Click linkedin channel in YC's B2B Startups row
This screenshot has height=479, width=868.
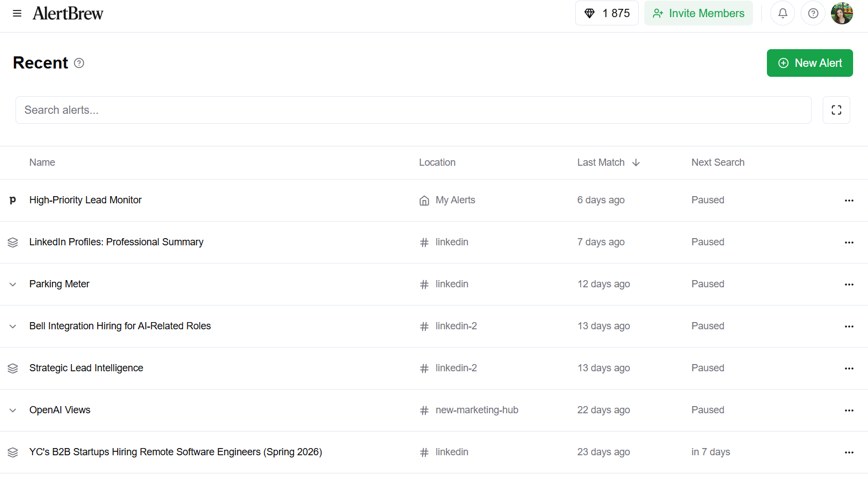click(452, 452)
